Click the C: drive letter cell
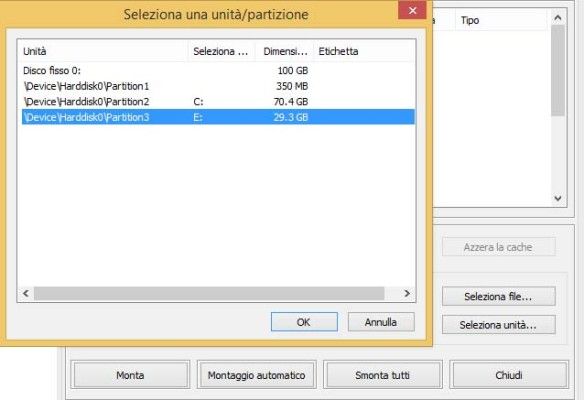 (199, 101)
